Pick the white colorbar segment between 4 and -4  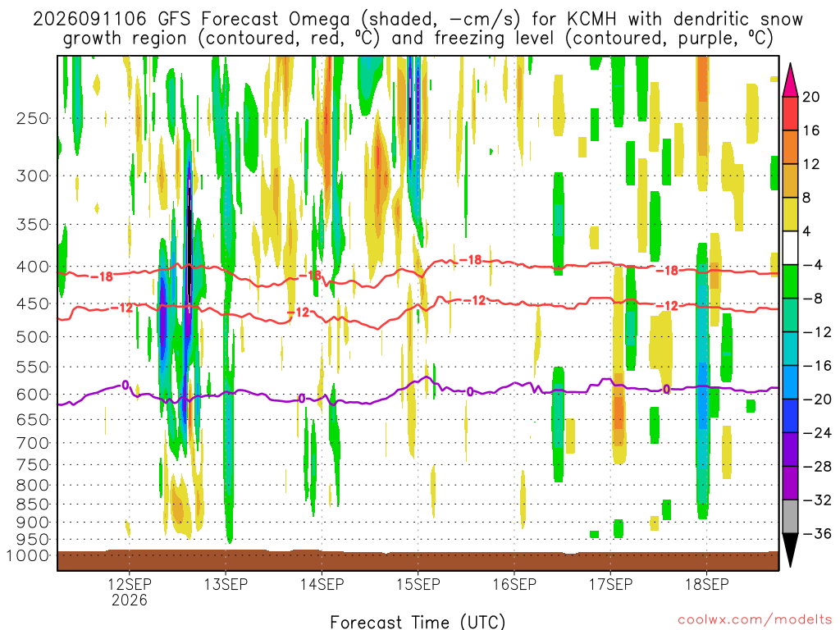pyautogui.click(x=790, y=248)
